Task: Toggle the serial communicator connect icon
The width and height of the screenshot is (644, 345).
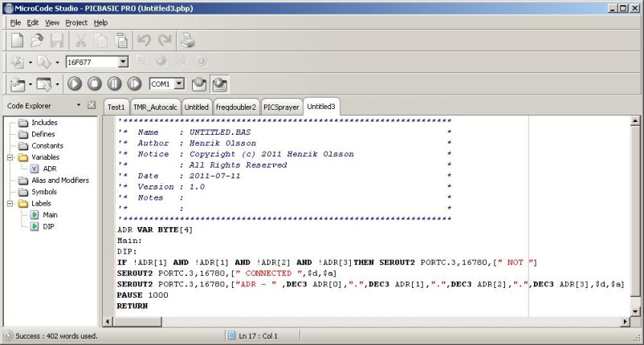Action: [198, 83]
